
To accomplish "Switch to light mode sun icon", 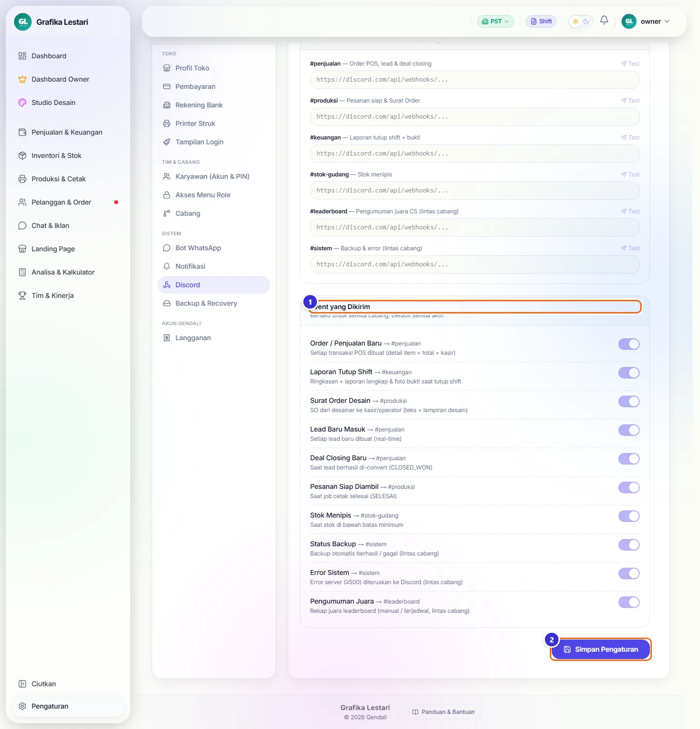I will [x=576, y=21].
